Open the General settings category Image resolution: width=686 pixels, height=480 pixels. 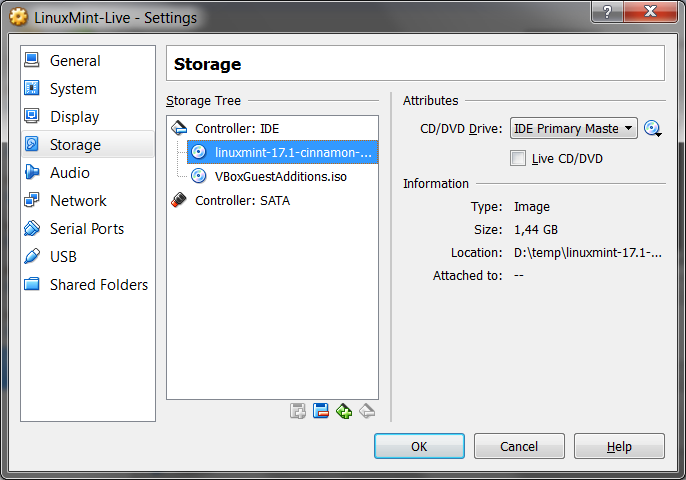coord(88,61)
